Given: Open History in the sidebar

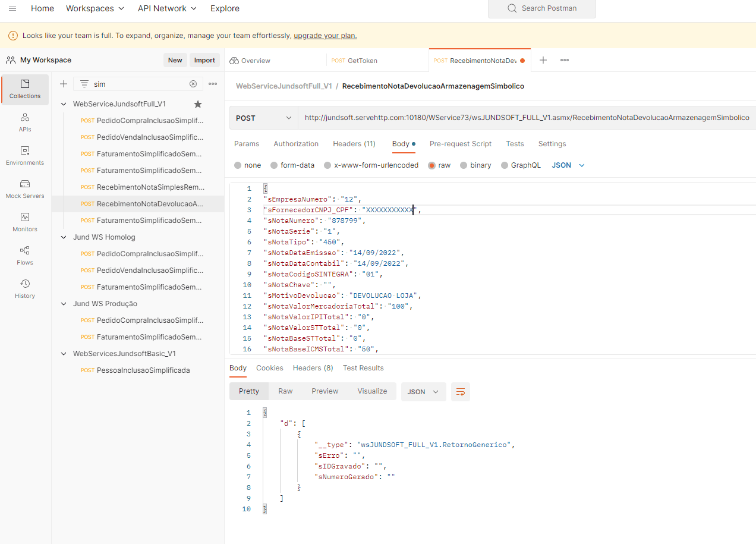Looking at the screenshot, I should point(25,289).
